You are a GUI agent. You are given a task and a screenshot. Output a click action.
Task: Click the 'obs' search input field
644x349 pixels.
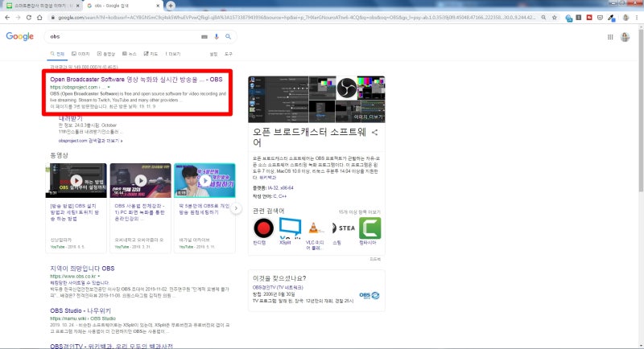pos(123,37)
